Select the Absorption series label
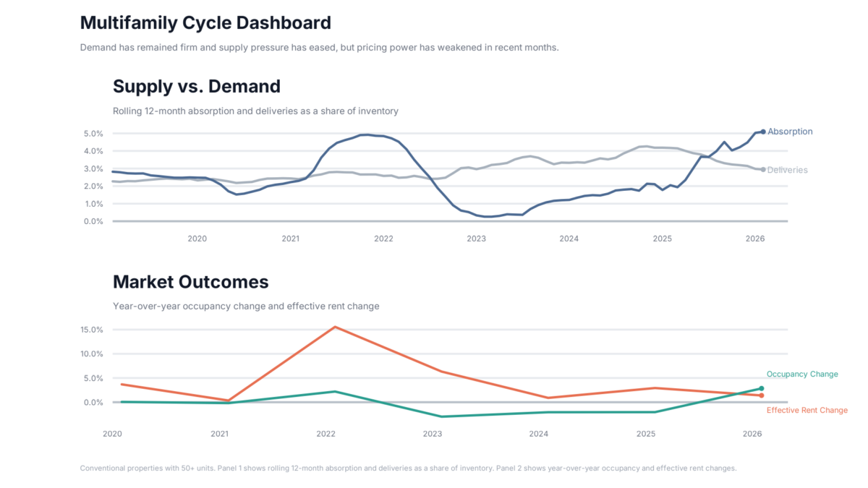This screenshot has height=488, width=868. (x=790, y=132)
